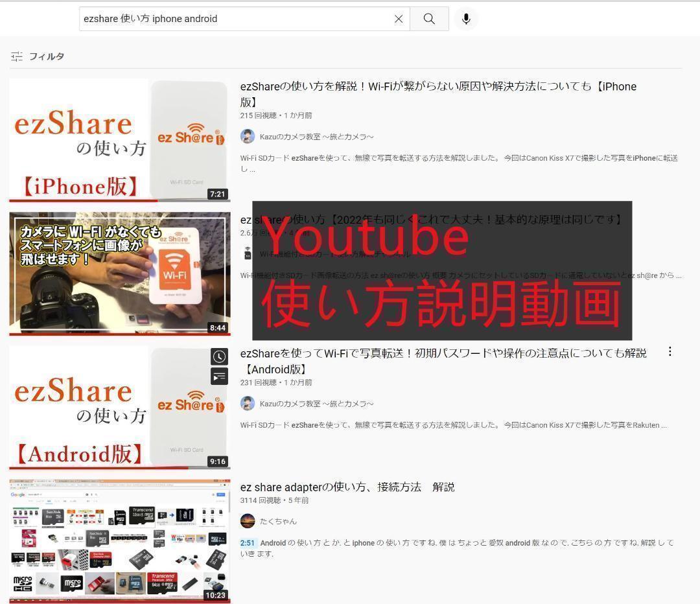Open Kazuのカメラ教室 channel under Android版 video
Image resolution: width=700 pixels, height=604 pixels.
coord(316,404)
